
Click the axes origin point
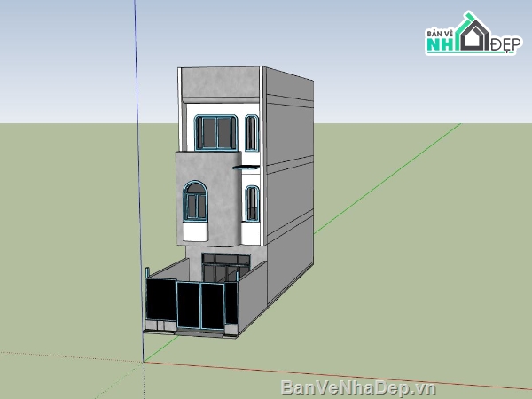tap(144, 361)
